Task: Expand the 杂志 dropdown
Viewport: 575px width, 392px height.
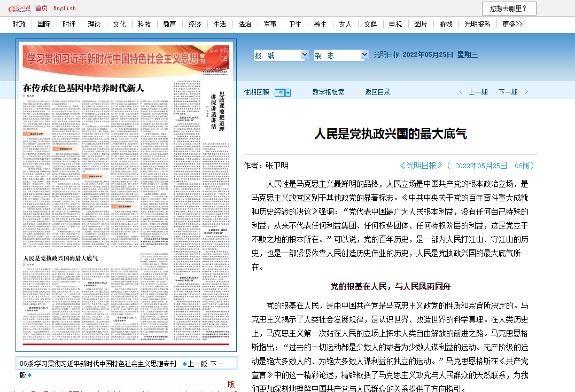Action: point(364,55)
